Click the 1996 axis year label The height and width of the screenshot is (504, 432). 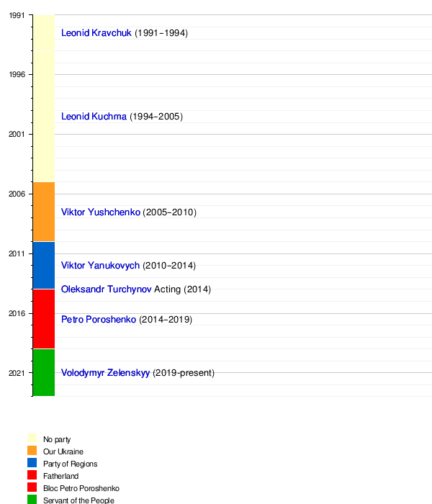tap(17, 75)
